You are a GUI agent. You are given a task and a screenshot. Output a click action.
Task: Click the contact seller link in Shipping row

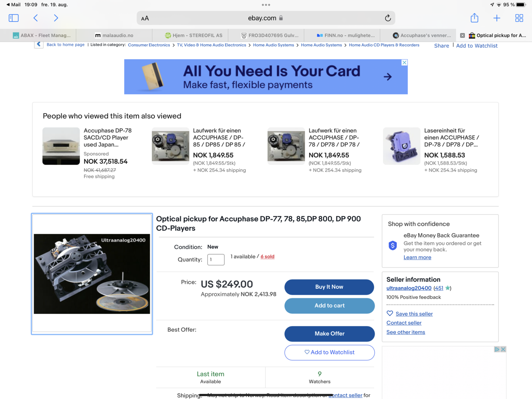point(345,395)
